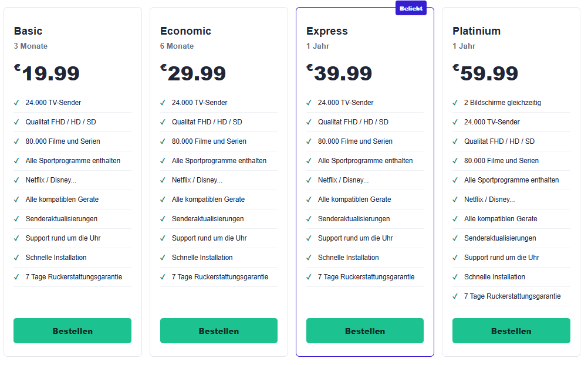Screen dimensions: 588x365
Task: Click Economic's Netflix / Disney checkmark icon
Action: point(163,180)
